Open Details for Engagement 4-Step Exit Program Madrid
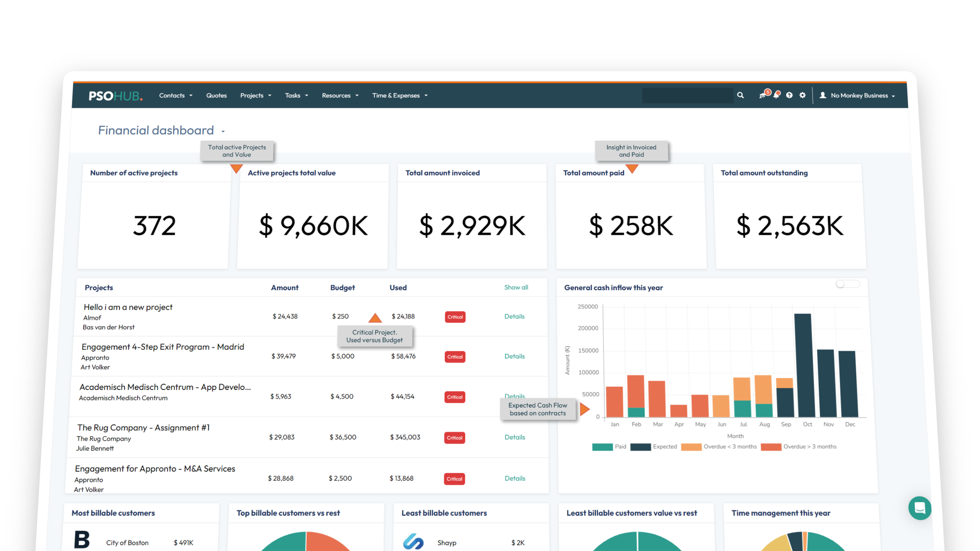The image size is (980, 551). (x=514, y=356)
